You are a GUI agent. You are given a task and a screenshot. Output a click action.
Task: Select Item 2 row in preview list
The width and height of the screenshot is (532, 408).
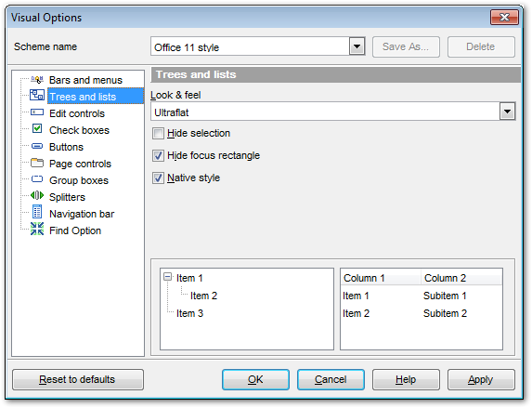tap(356, 313)
